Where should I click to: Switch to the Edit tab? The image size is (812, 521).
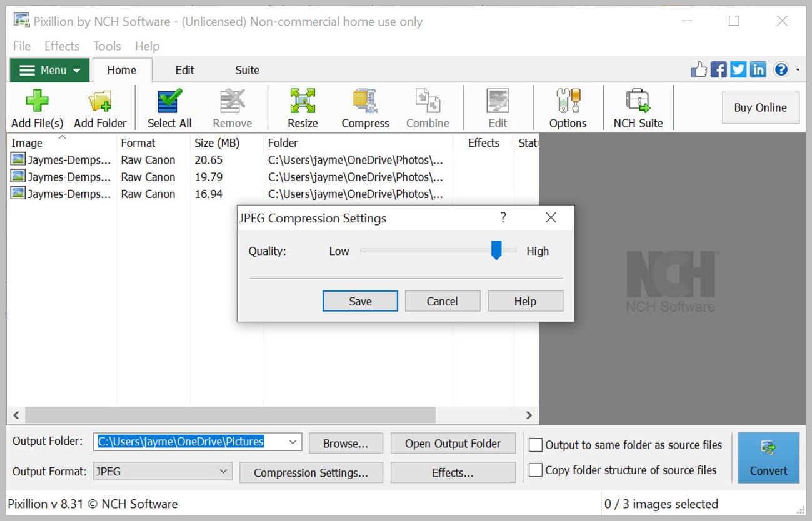coord(184,70)
